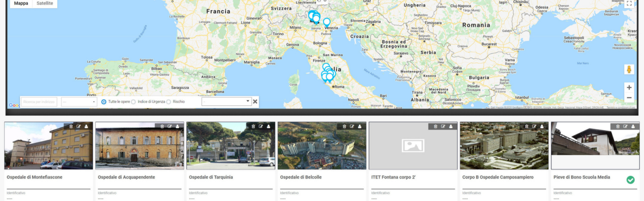Open 'Ospedale di Tarquinia' title
Viewport: 644px width, 201px height.
211,177
